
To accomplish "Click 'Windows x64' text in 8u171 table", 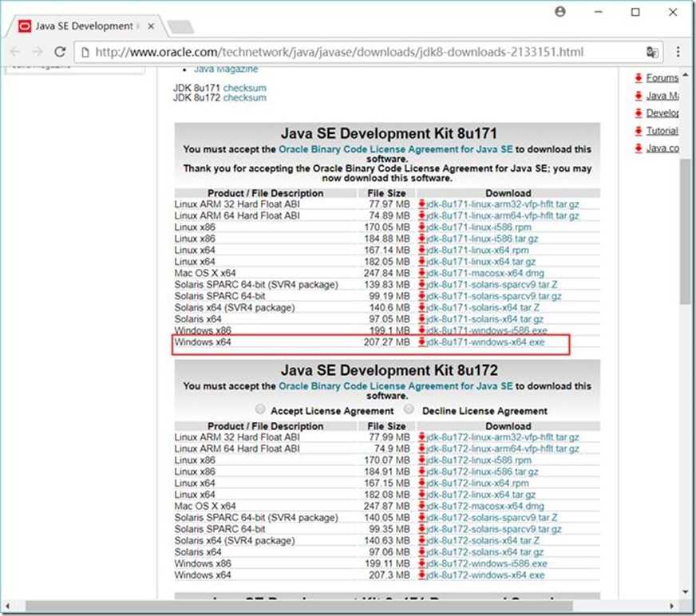I will tap(203, 342).
